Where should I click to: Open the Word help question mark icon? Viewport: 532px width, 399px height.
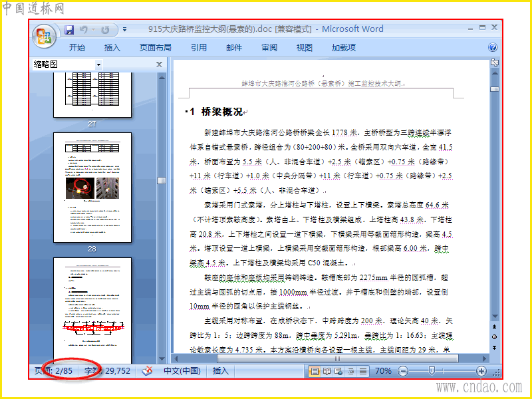[493, 47]
